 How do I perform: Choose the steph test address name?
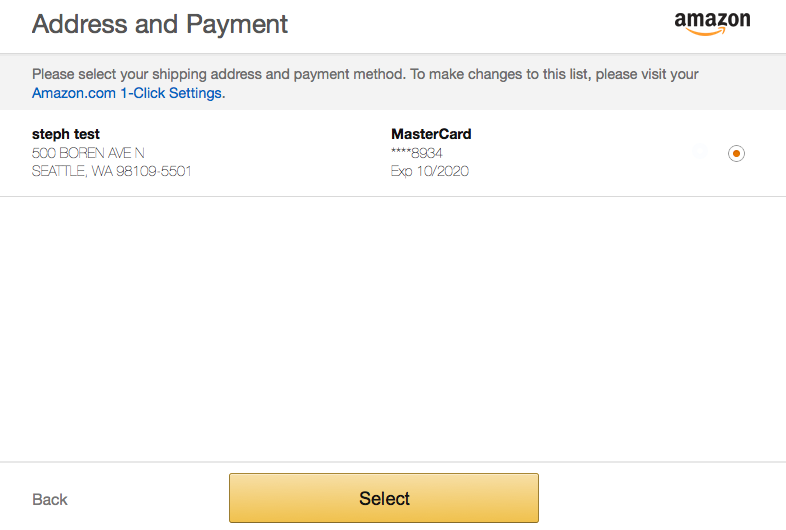(66, 134)
